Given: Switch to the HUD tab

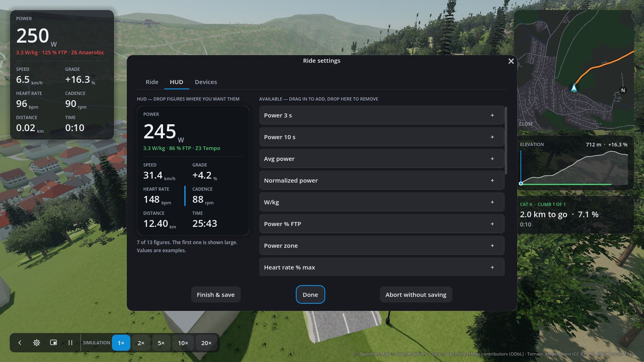Looking at the screenshot, I should coord(176,82).
